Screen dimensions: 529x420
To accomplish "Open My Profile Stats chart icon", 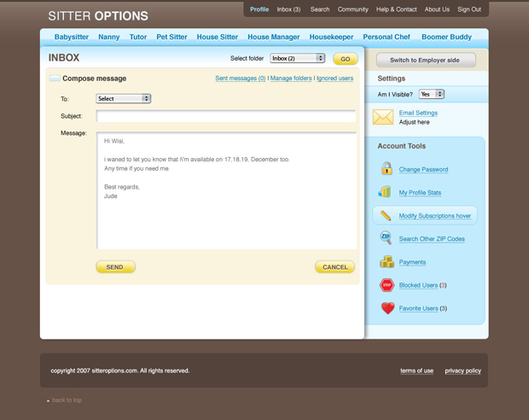I will click(x=386, y=192).
